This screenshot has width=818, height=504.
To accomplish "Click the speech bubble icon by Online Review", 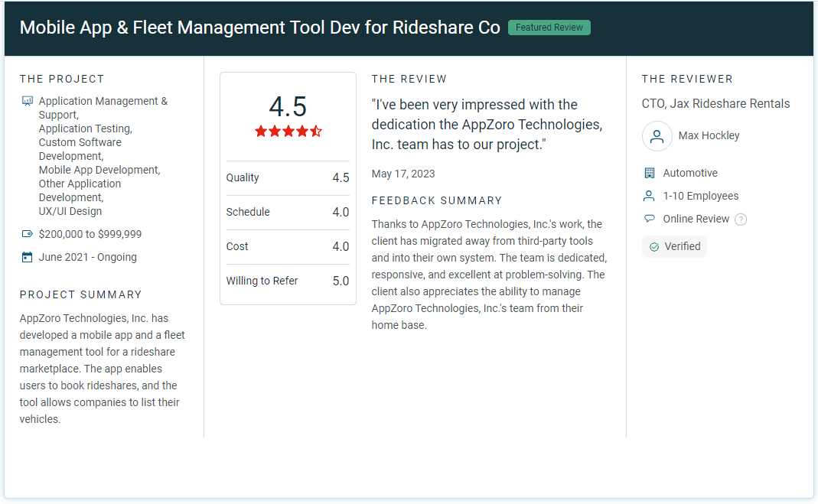I will pyautogui.click(x=650, y=219).
